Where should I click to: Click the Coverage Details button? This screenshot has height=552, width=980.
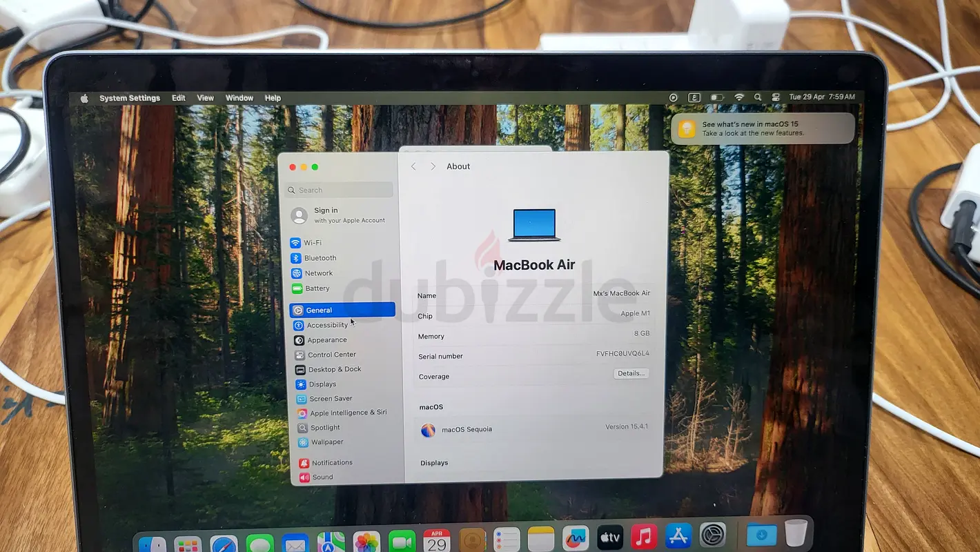click(631, 373)
